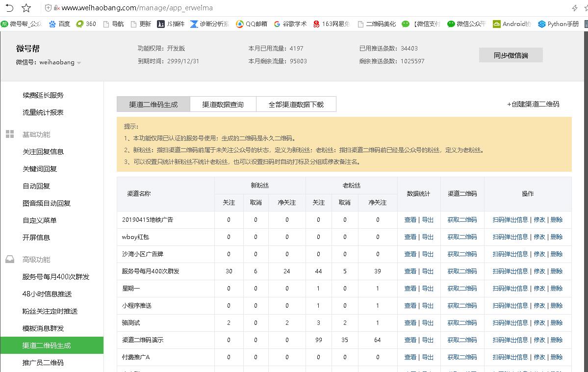Open 服务号每月400次群发 in sidebar
Viewport: 588px width, 372px height.
(x=56, y=277)
